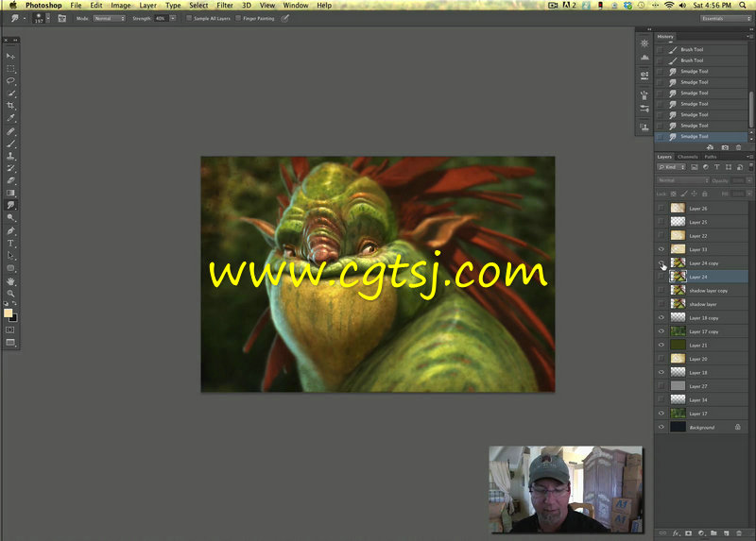Select the Rectangular Marquee tool
The width and height of the screenshot is (756, 541).
[10, 68]
